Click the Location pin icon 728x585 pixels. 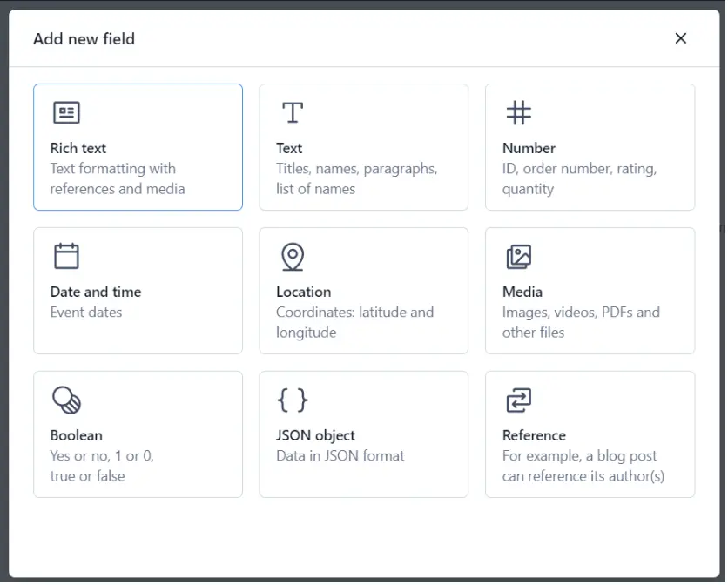[292, 256]
